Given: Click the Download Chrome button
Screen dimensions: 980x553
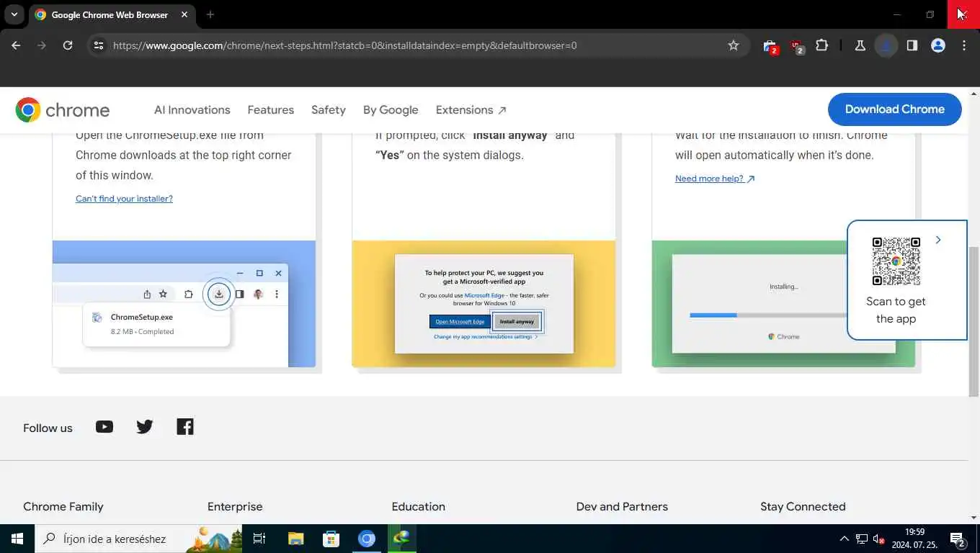Looking at the screenshot, I should pyautogui.click(x=894, y=109).
